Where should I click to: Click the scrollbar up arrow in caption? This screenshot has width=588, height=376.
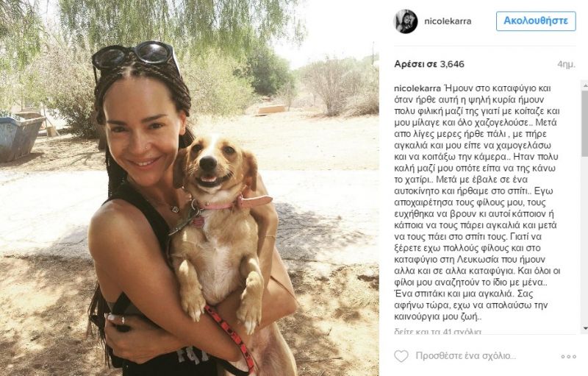584,85
